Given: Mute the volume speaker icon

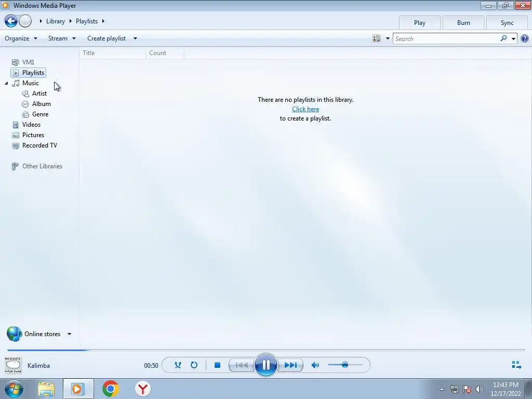Looking at the screenshot, I should click(x=315, y=365).
